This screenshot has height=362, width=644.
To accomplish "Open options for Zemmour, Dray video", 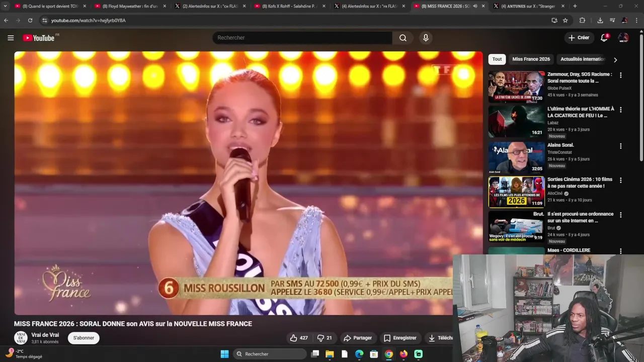I will coord(620,75).
